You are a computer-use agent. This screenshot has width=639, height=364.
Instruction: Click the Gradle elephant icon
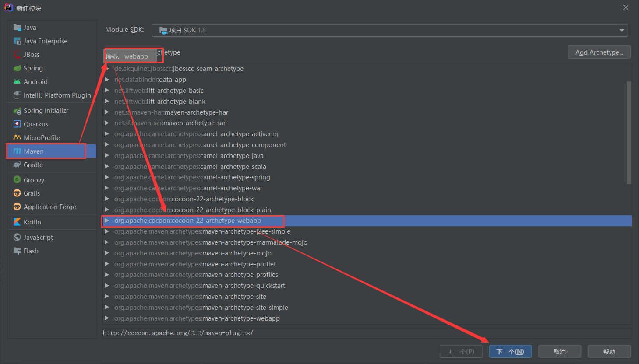coord(17,165)
